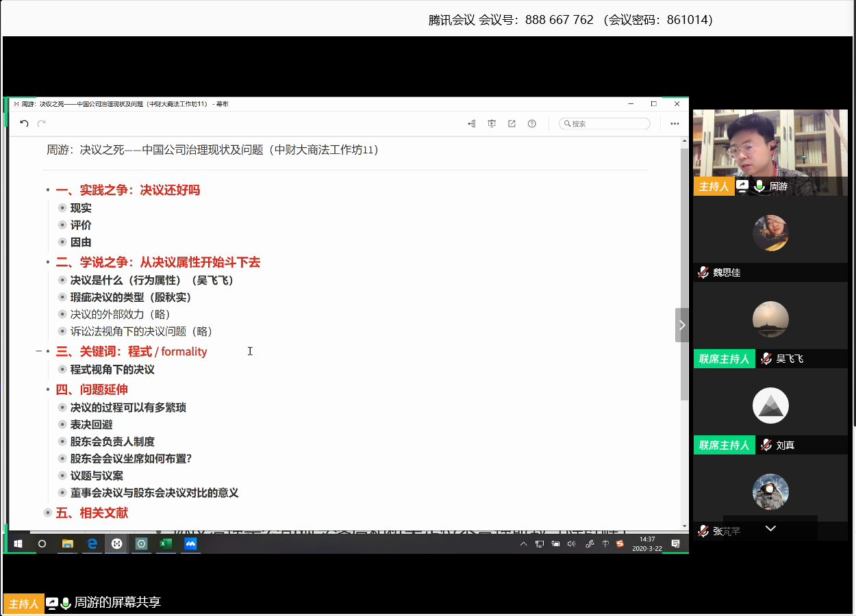Expand the collapsed 五、相关文献 bullet
Viewport: 856px width, 616px height.
click(47, 513)
